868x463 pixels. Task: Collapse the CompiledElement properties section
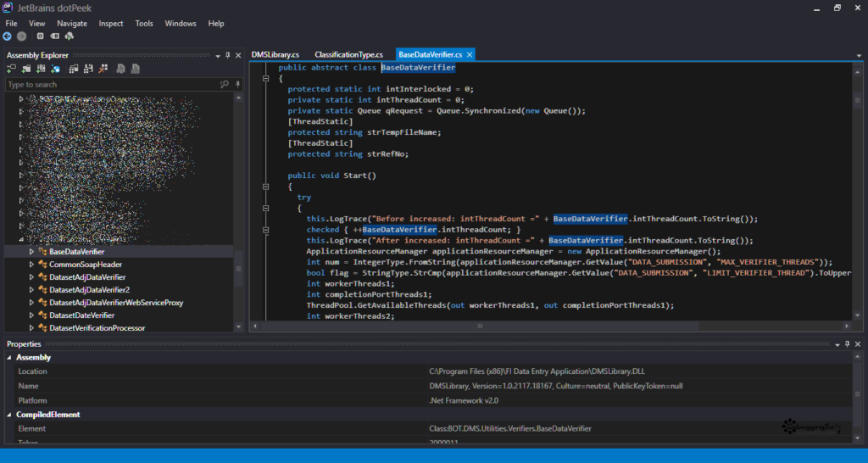click(x=8, y=415)
